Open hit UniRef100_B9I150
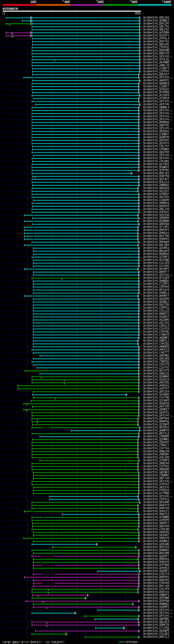 coord(156,23)
